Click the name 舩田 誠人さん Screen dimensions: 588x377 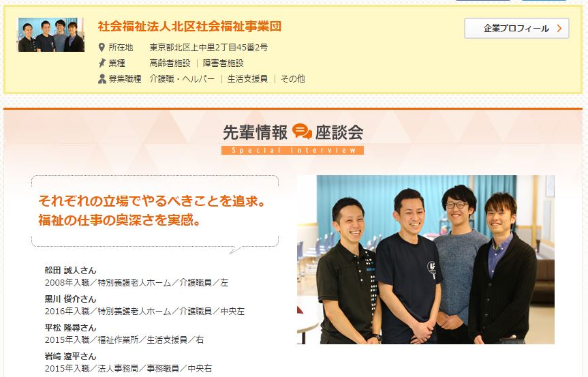(x=70, y=271)
